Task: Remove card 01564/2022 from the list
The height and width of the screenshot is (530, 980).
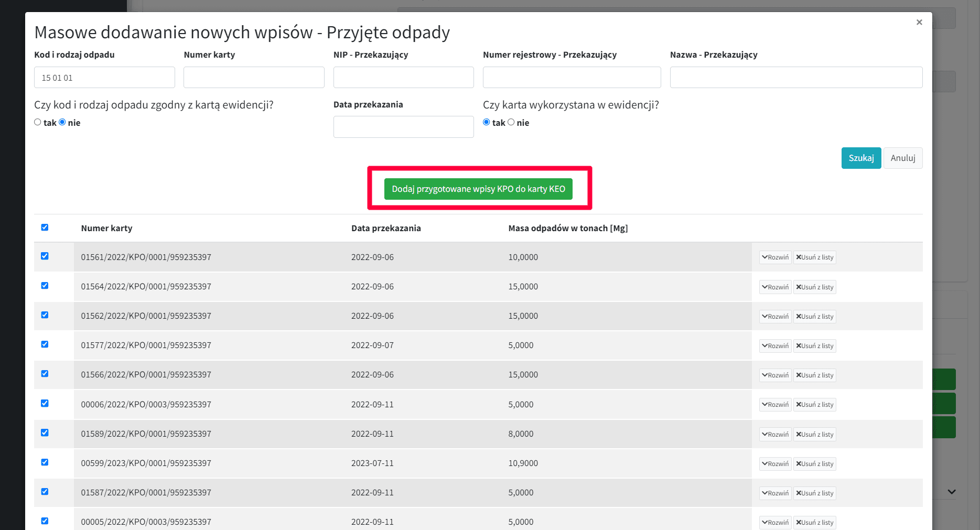Action: [x=814, y=287]
